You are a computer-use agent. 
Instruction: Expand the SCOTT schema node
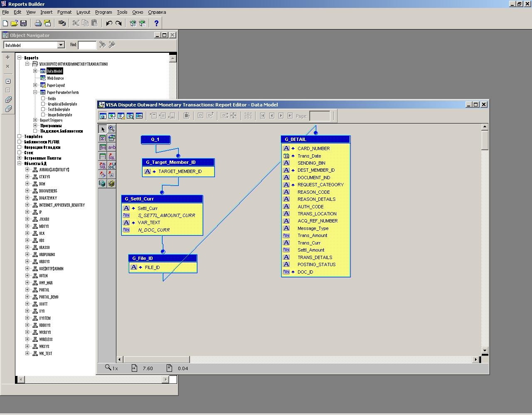coord(27,304)
